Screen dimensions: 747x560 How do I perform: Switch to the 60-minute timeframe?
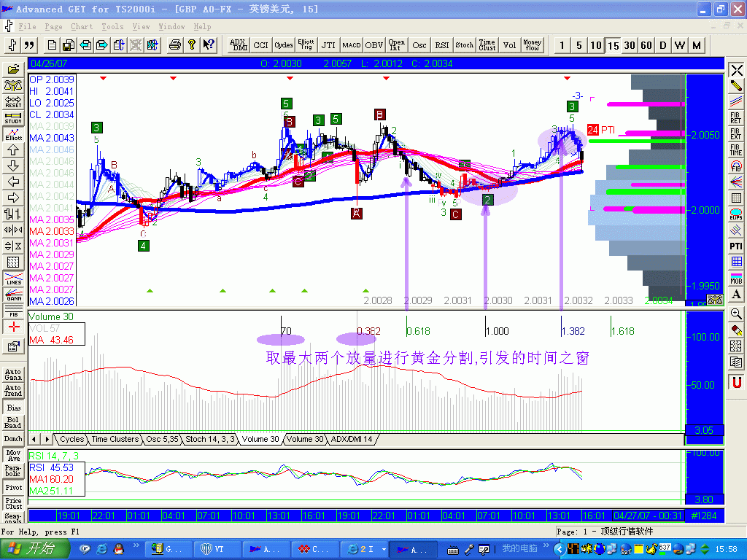tap(646, 45)
